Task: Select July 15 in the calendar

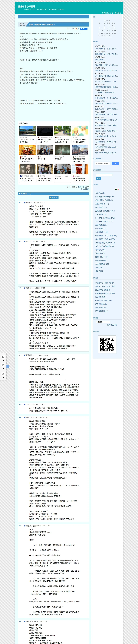Action: (105, 30)
